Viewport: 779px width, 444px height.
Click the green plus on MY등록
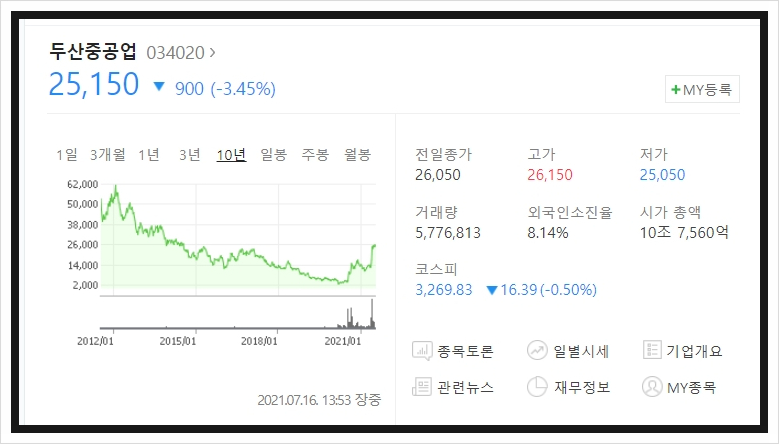(x=675, y=89)
